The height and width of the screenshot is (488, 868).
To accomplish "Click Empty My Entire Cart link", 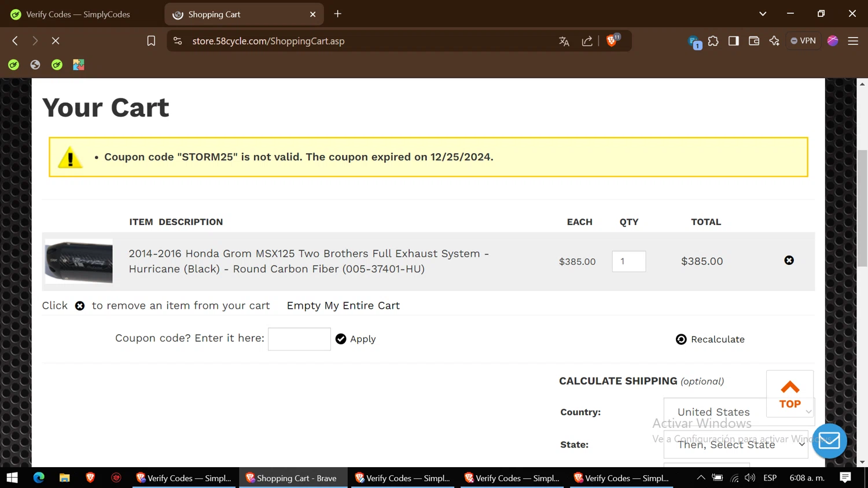I will point(343,305).
